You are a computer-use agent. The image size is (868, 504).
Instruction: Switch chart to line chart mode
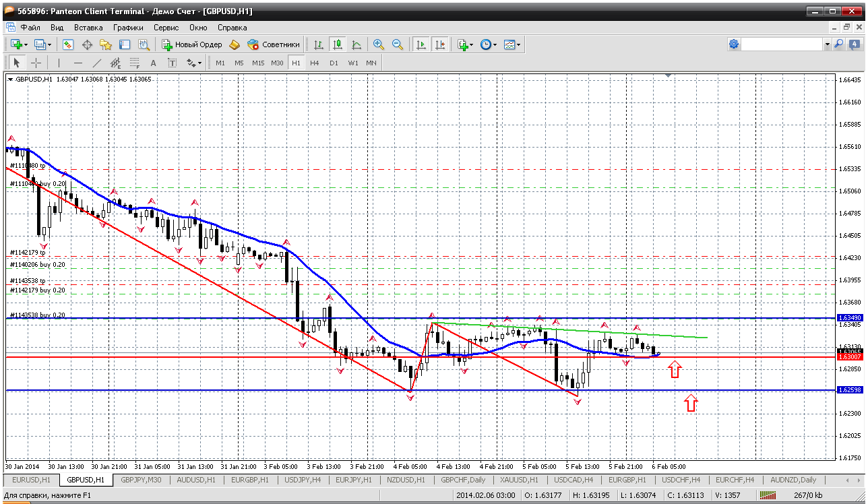[x=356, y=44]
